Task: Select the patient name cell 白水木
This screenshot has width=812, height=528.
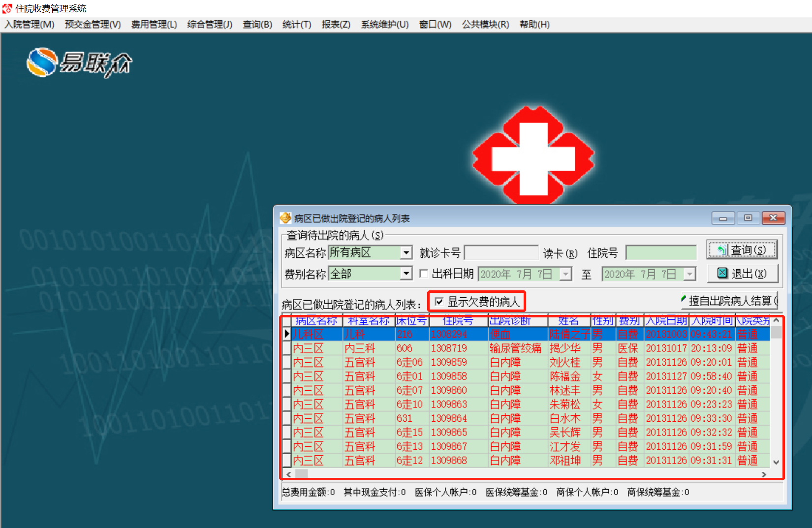Action: pos(569,419)
